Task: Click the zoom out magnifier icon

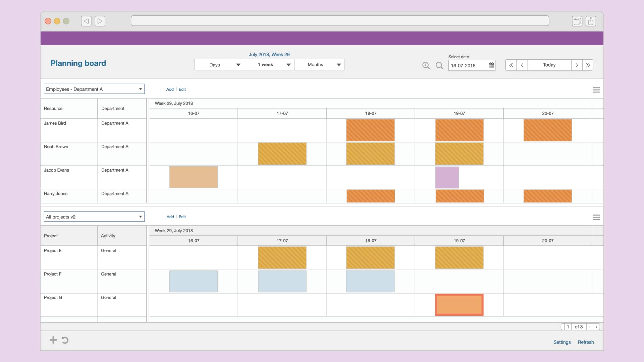Action: 439,66
